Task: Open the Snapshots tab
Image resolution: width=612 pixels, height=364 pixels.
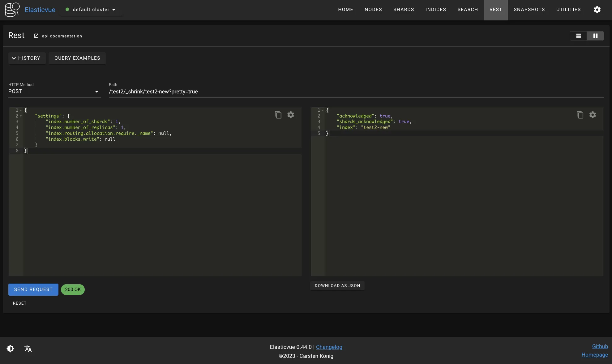Action: 529,10
